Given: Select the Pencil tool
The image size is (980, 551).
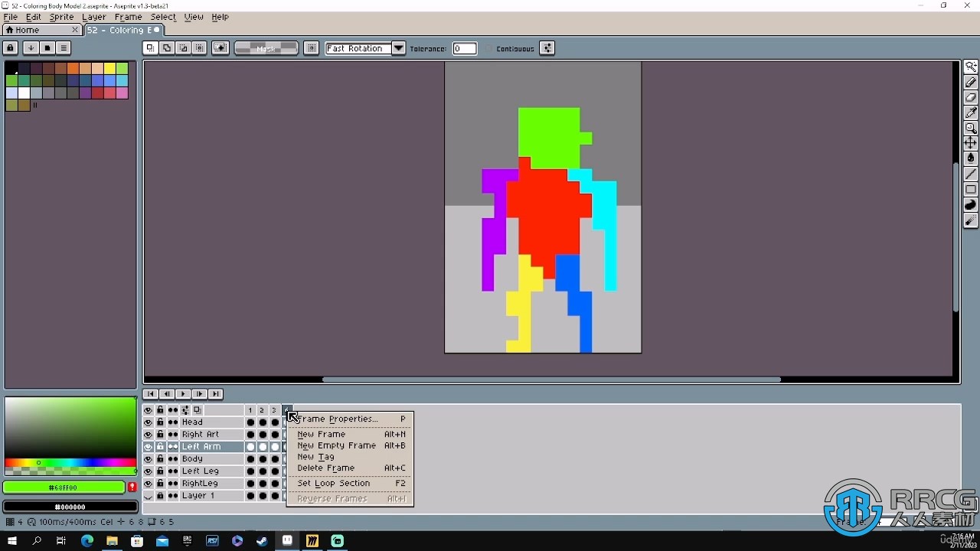Looking at the screenshot, I should [x=970, y=82].
